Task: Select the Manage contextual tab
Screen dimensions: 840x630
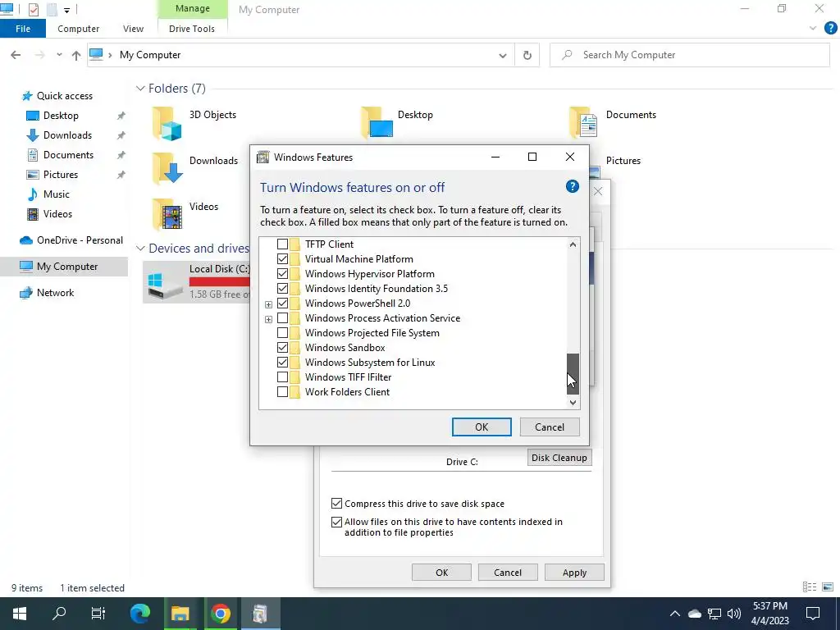Action: click(x=192, y=8)
